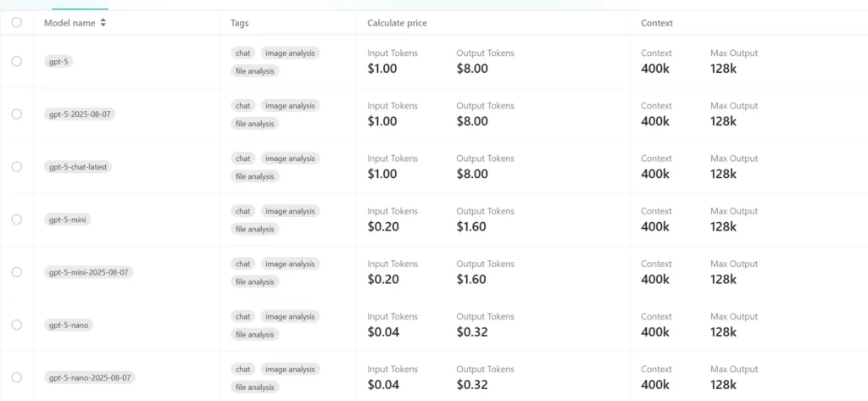Select the gpt-5 row checkbox
Viewport: 868px width, 401px height.
[17, 61]
